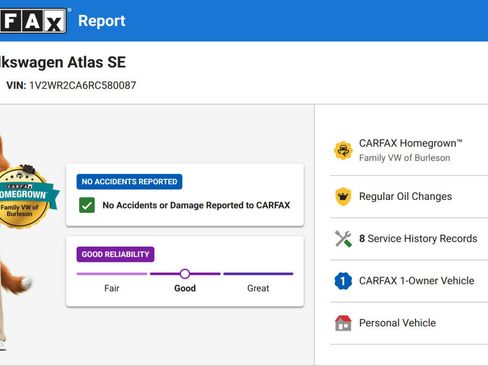Click the CARFAX logo in header

33,21
